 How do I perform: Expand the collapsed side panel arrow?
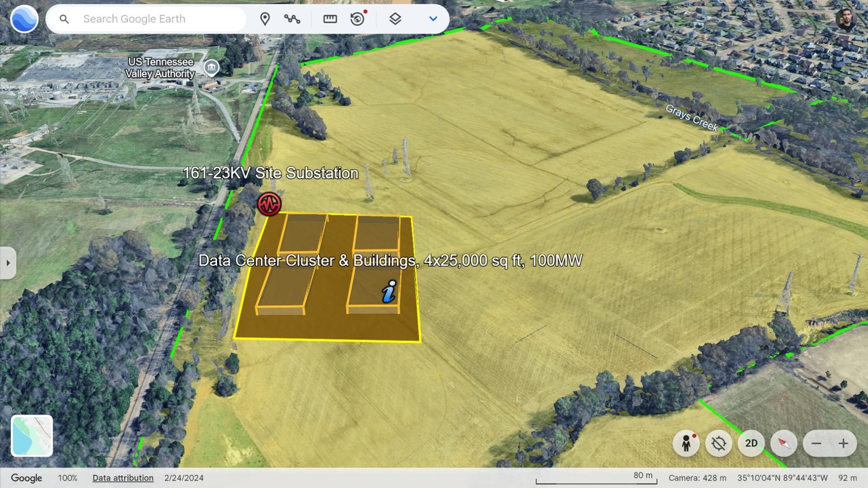(8, 263)
